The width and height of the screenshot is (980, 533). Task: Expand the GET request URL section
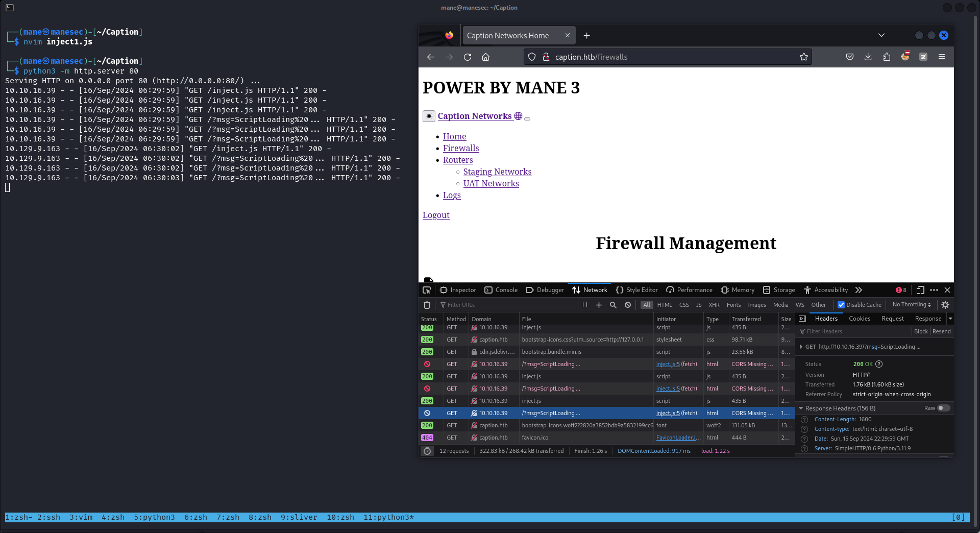coord(801,347)
